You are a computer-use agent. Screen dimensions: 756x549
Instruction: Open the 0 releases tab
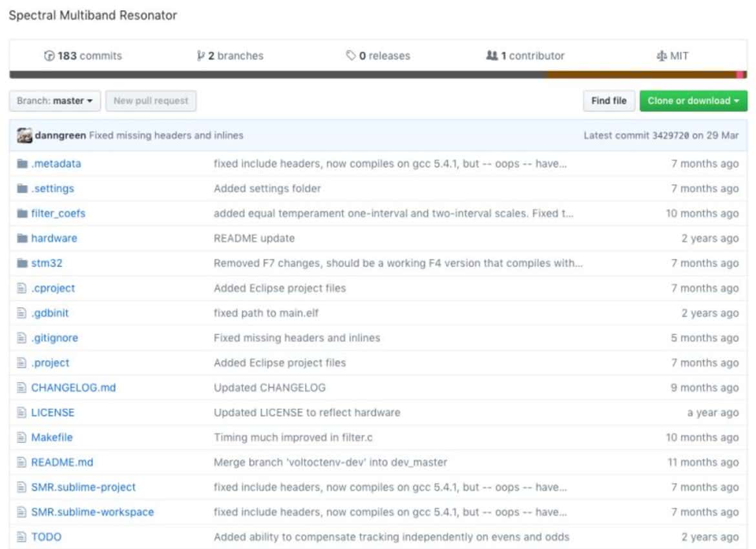pos(378,56)
